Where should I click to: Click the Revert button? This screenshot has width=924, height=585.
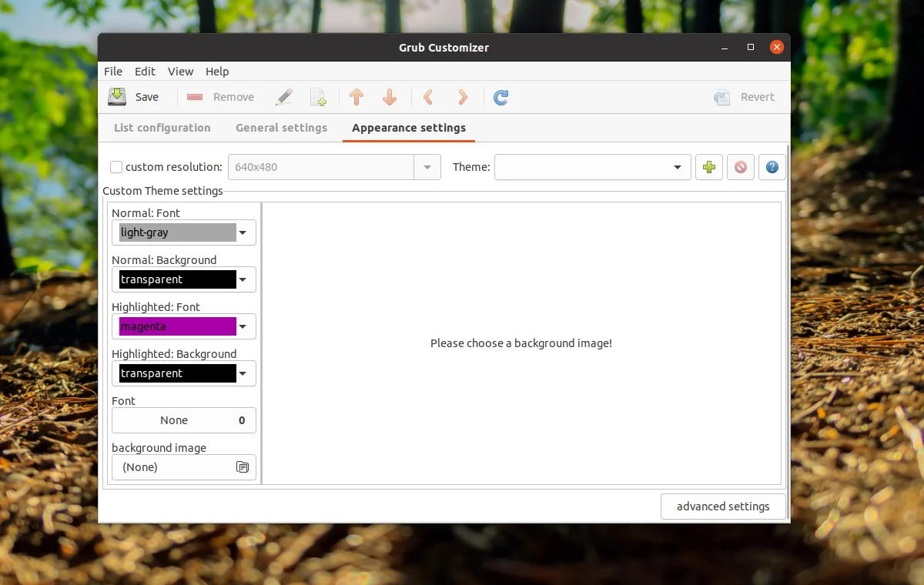tap(745, 97)
